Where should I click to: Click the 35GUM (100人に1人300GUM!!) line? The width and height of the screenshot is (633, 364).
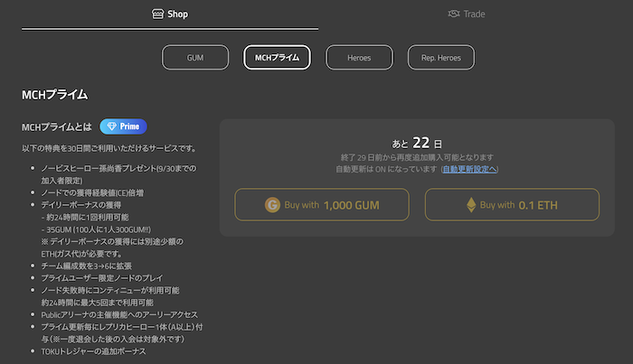coord(96,229)
